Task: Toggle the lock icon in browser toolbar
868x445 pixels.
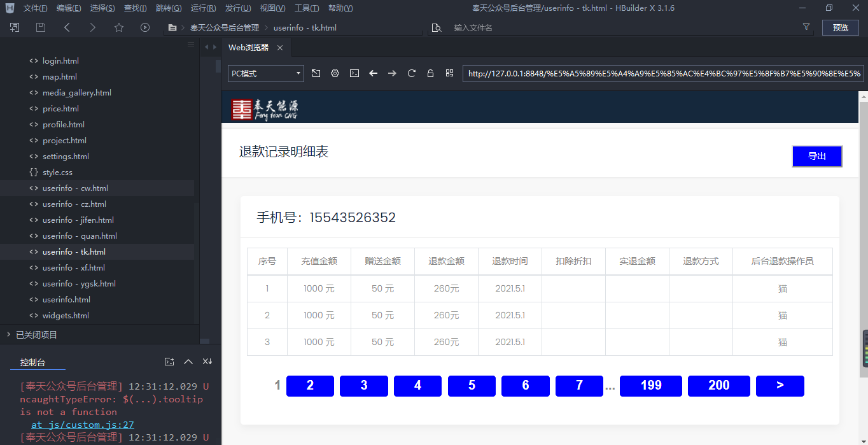Action: [x=430, y=73]
